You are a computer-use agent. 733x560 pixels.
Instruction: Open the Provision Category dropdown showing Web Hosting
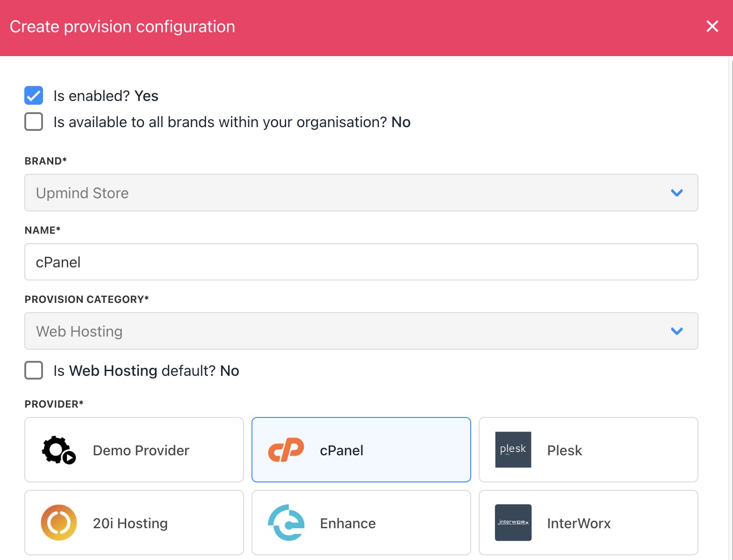pos(361,331)
